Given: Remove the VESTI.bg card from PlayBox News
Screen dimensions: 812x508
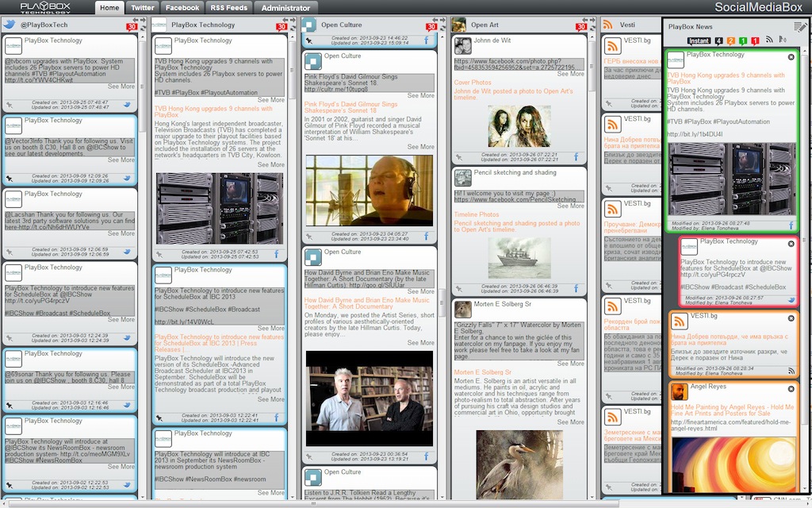Looking at the screenshot, I should [x=791, y=318].
